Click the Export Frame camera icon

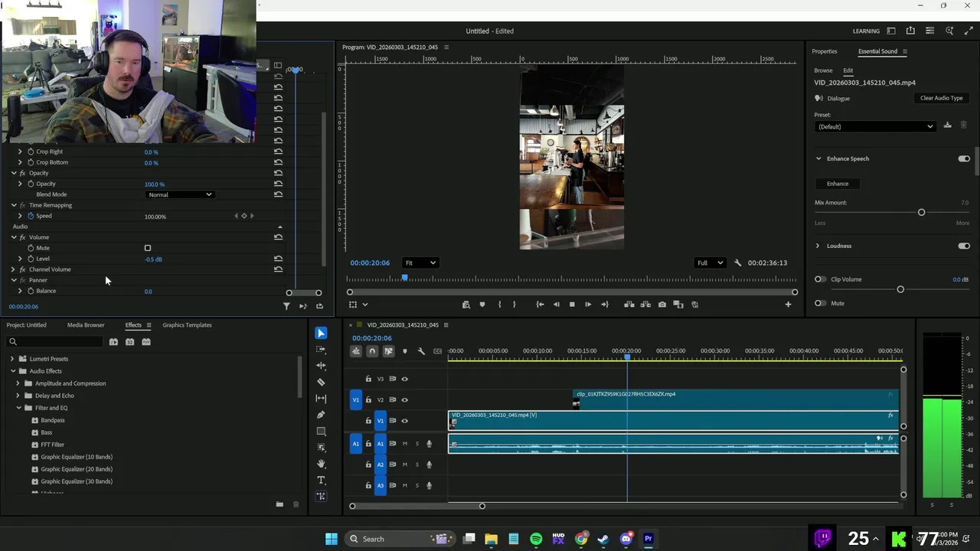click(662, 305)
